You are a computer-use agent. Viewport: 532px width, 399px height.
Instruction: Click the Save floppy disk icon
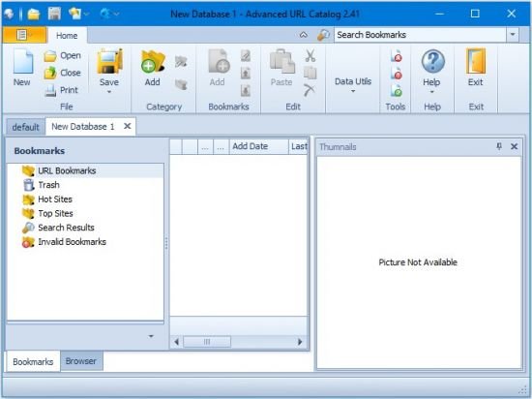[x=109, y=61]
